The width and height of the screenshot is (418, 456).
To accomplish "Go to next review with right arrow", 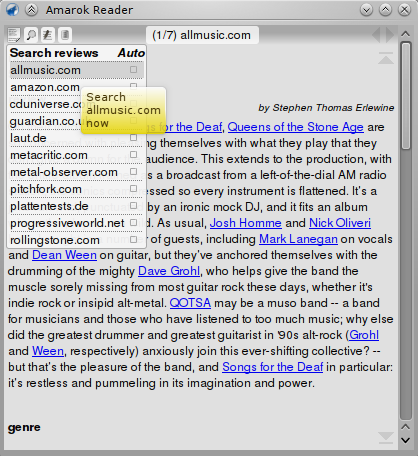I will point(390,35).
